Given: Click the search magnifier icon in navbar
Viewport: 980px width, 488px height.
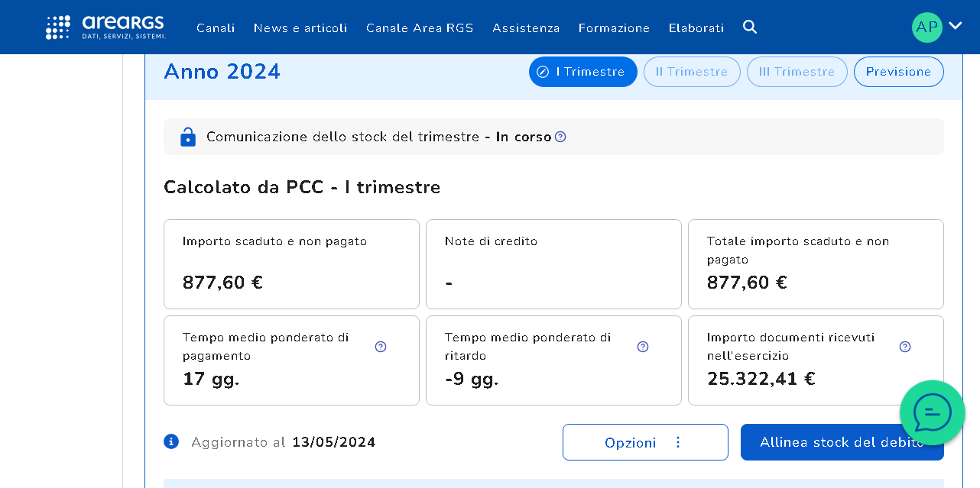Looking at the screenshot, I should [750, 27].
